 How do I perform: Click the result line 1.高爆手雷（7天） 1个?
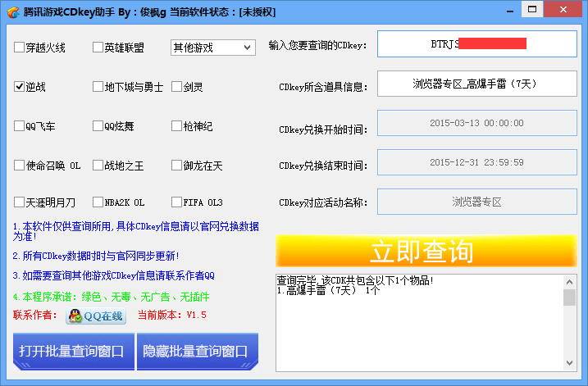(x=329, y=290)
